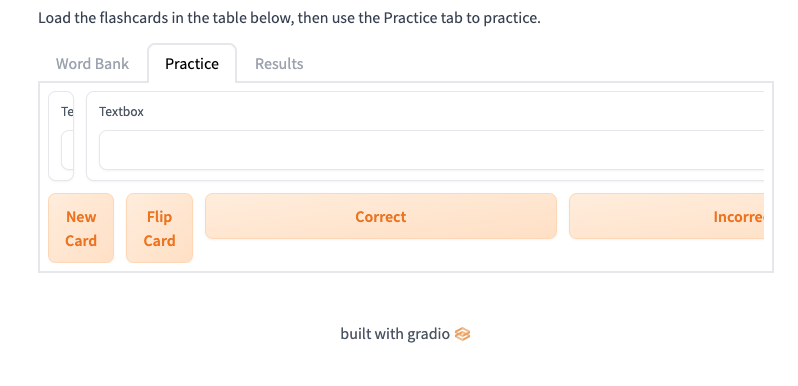This screenshot has height=386, width=798.
Task: Draw a New Card
Action: (x=81, y=228)
